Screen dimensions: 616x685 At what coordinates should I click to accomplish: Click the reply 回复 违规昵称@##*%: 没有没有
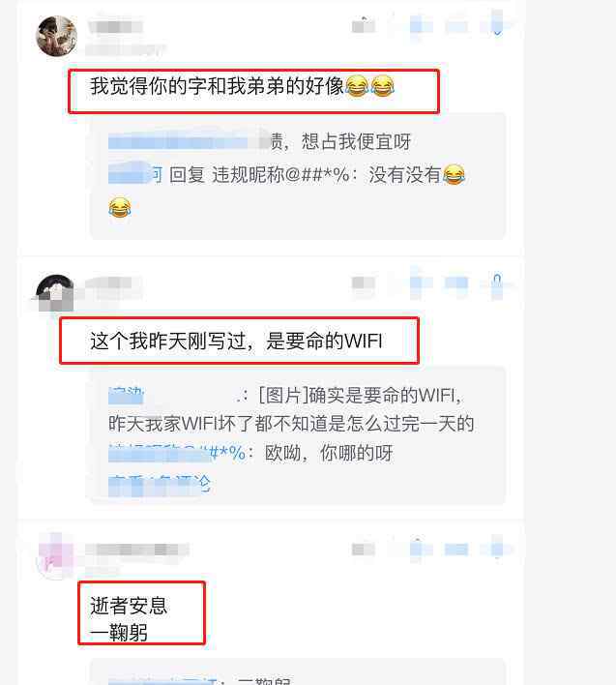[286, 175]
